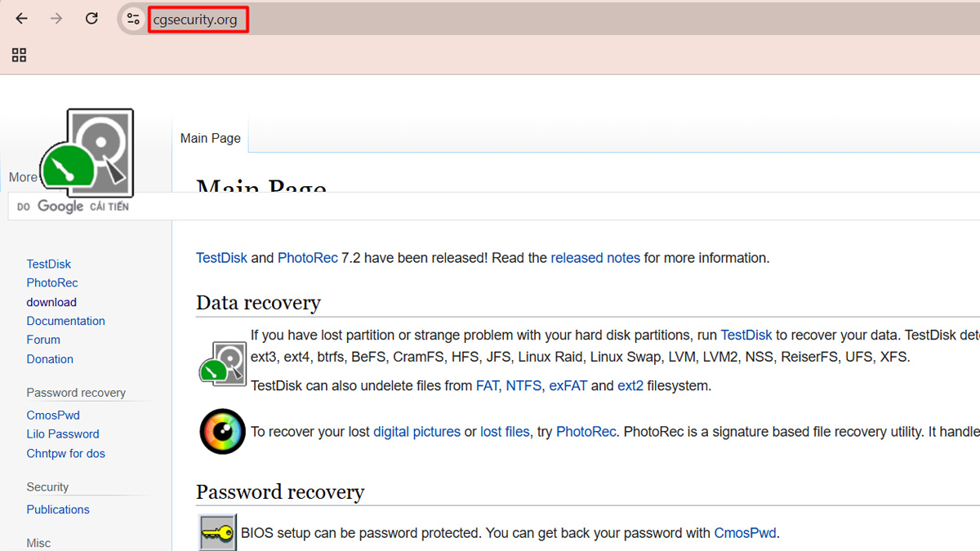Open CmosPwd in the left sidebar
Image resolution: width=980 pixels, height=551 pixels.
coord(53,415)
